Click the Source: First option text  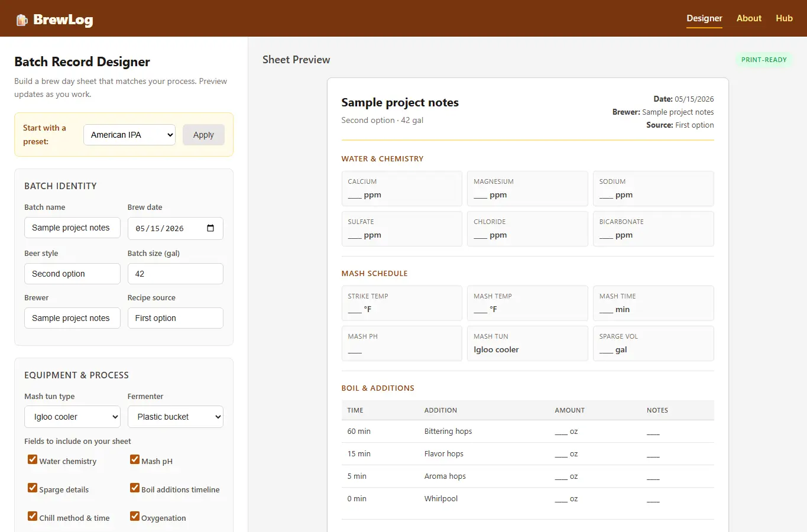point(680,125)
